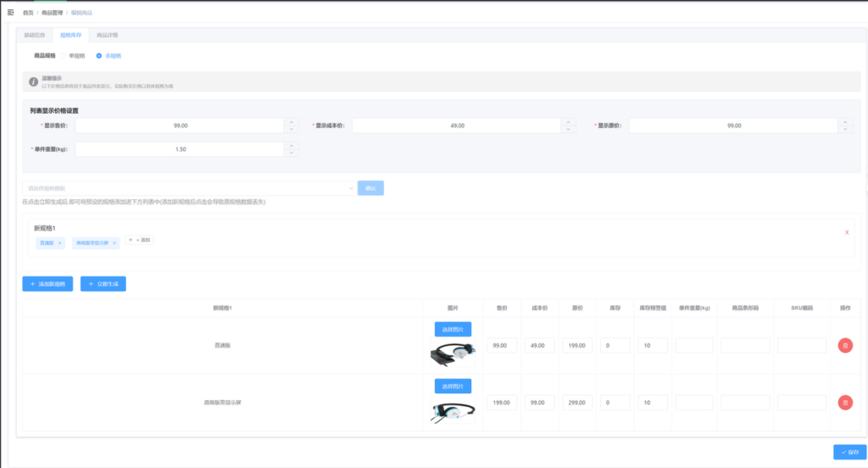The height and width of the screenshot is (468, 868).
Task: Select the 单规格 radio option
Action: coord(63,56)
